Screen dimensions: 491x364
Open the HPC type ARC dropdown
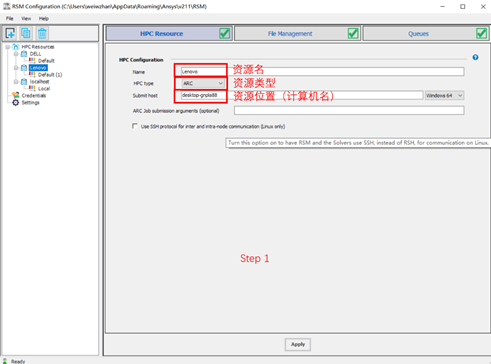click(x=203, y=83)
